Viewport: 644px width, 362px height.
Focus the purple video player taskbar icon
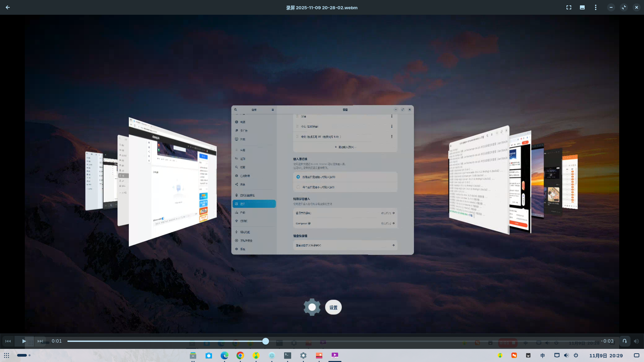(335, 356)
